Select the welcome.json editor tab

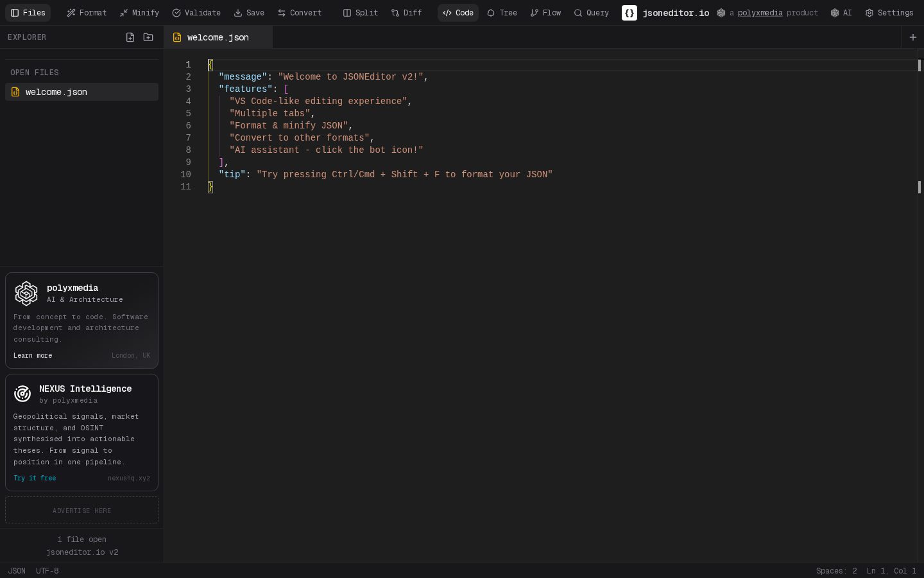[x=218, y=37]
